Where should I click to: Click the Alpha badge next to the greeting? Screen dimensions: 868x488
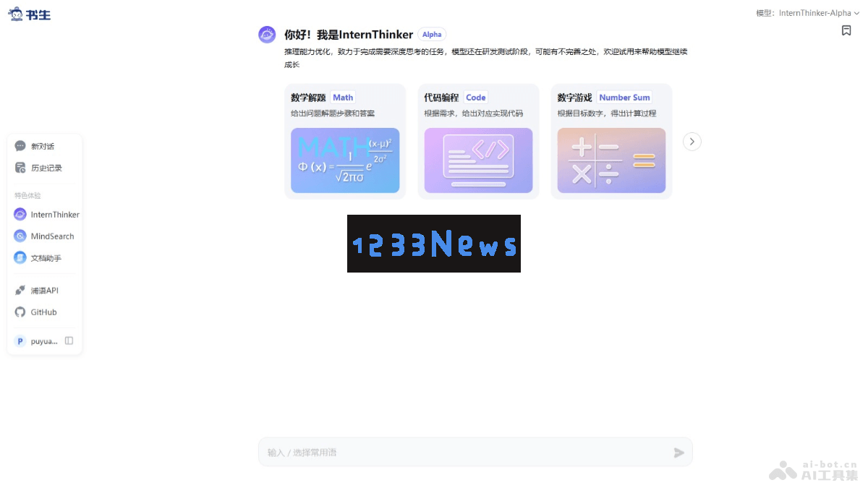432,35
